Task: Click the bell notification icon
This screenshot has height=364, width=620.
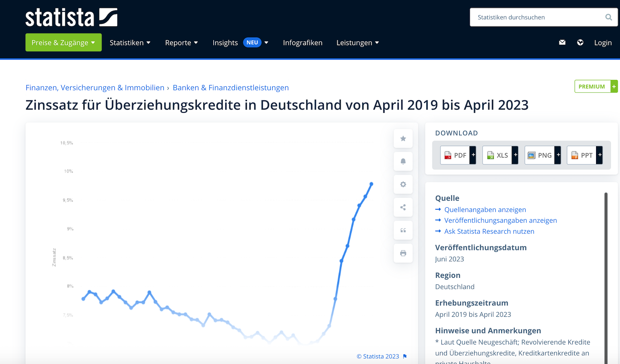Action: tap(403, 162)
